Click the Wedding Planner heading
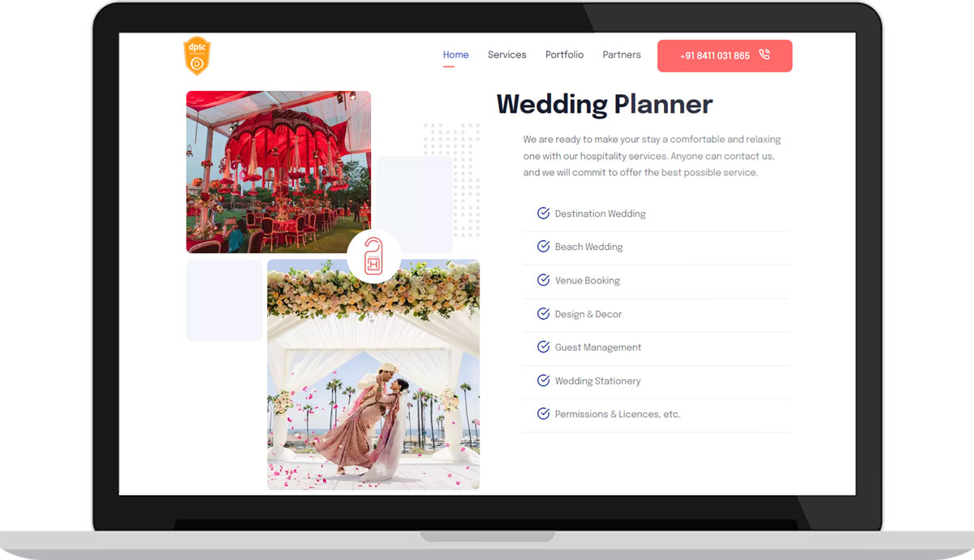Screen dimensions: 974x560 [x=604, y=105]
